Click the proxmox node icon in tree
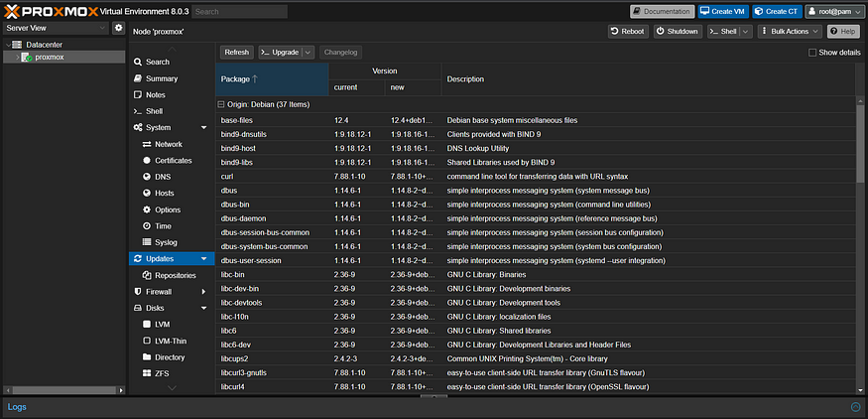Viewport: 868px width, 419px height. (x=26, y=57)
